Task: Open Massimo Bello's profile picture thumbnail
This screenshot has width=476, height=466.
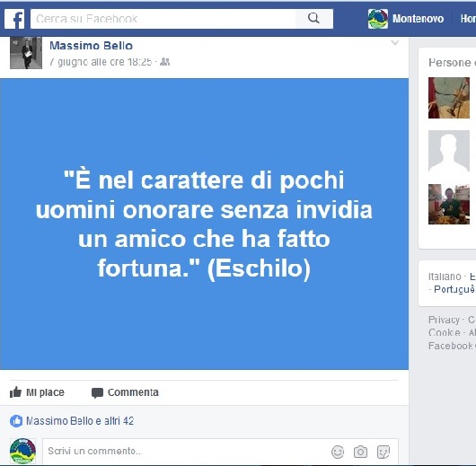Action: [x=26, y=53]
